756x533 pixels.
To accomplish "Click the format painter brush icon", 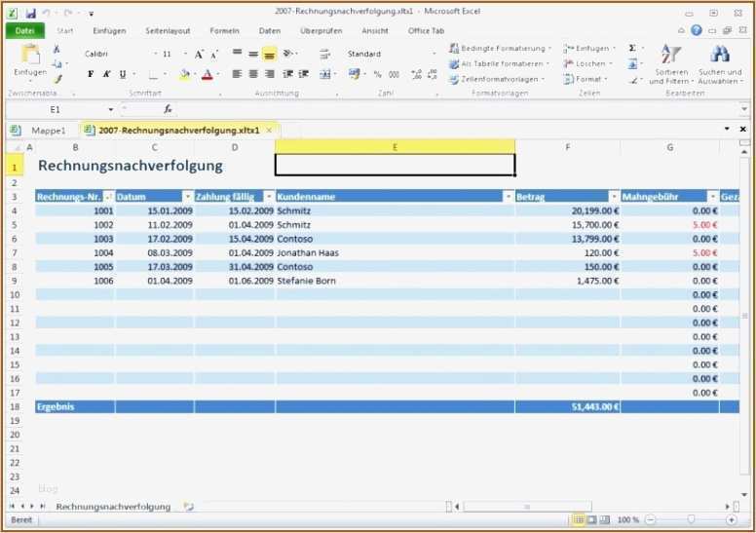I will 57,79.
